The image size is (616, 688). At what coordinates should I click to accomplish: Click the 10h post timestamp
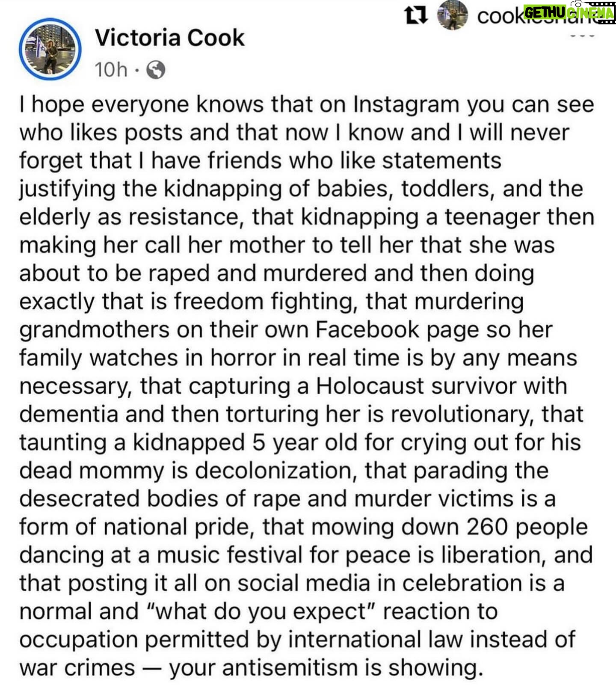(x=111, y=70)
